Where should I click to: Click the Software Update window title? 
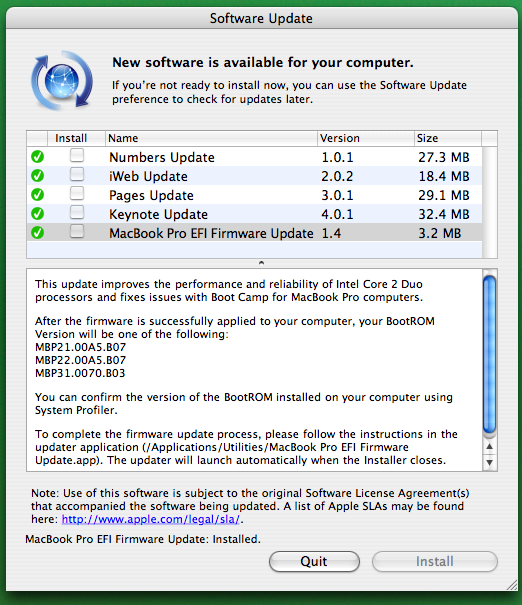[261, 18]
